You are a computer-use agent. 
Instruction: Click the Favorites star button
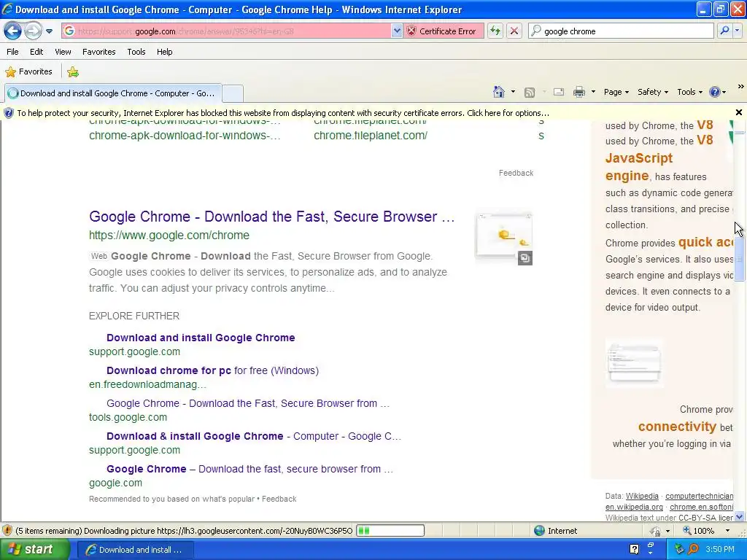pyautogui.click(x=28, y=72)
